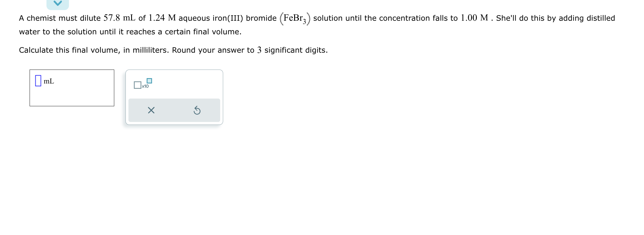The image size is (644, 235).
Task: Click the downward chevron above the problem text
Action: 58,4
